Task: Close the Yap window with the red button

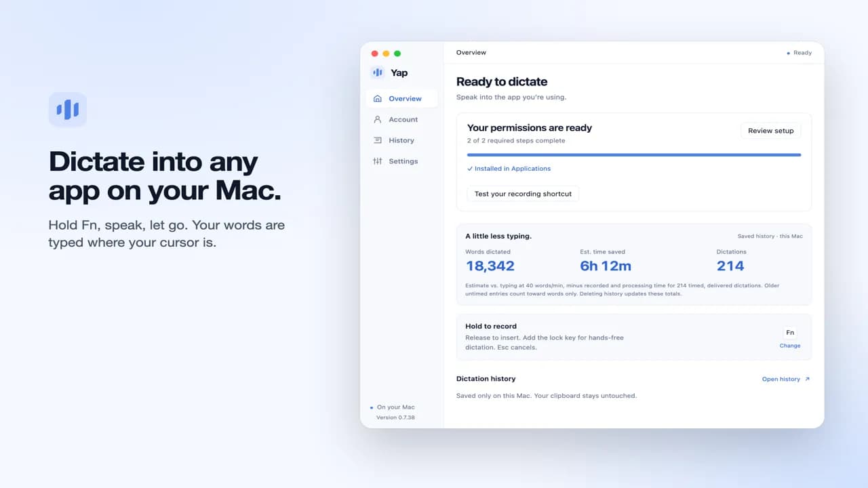Action: point(374,54)
